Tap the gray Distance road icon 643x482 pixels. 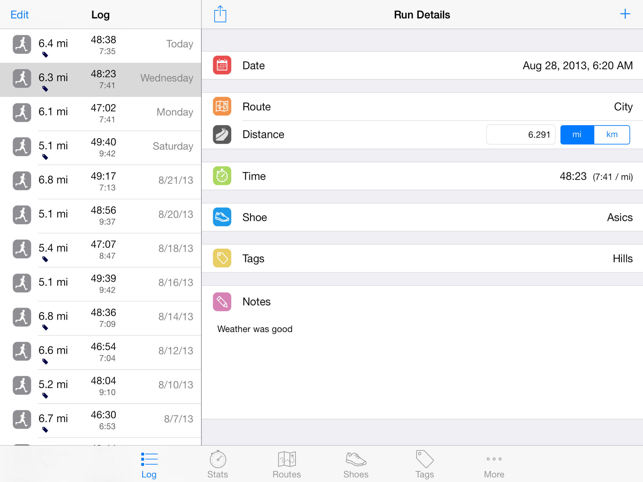click(x=222, y=135)
